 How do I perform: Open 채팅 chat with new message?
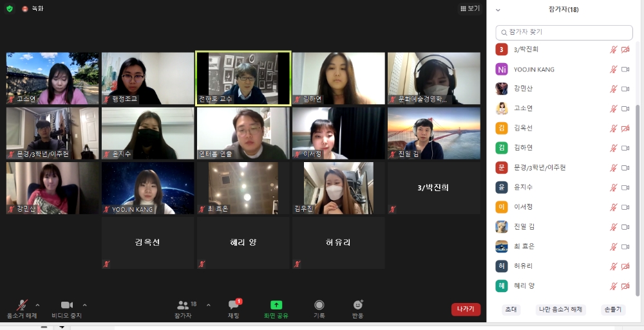[x=234, y=309]
